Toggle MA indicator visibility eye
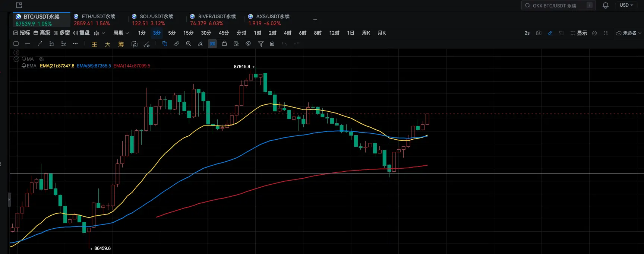Screen dimensions: 644x254 tap(41, 59)
